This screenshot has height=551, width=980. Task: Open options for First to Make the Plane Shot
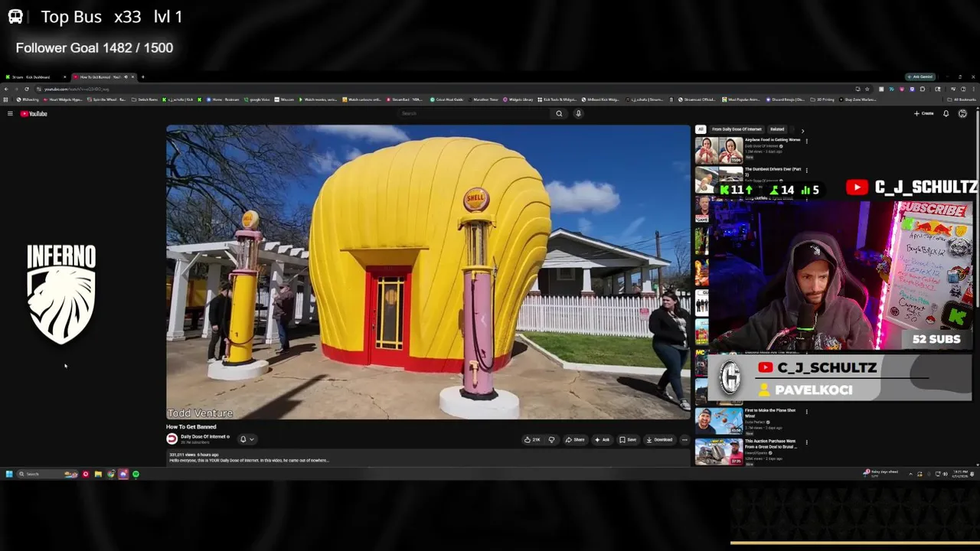pyautogui.click(x=806, y=412)
